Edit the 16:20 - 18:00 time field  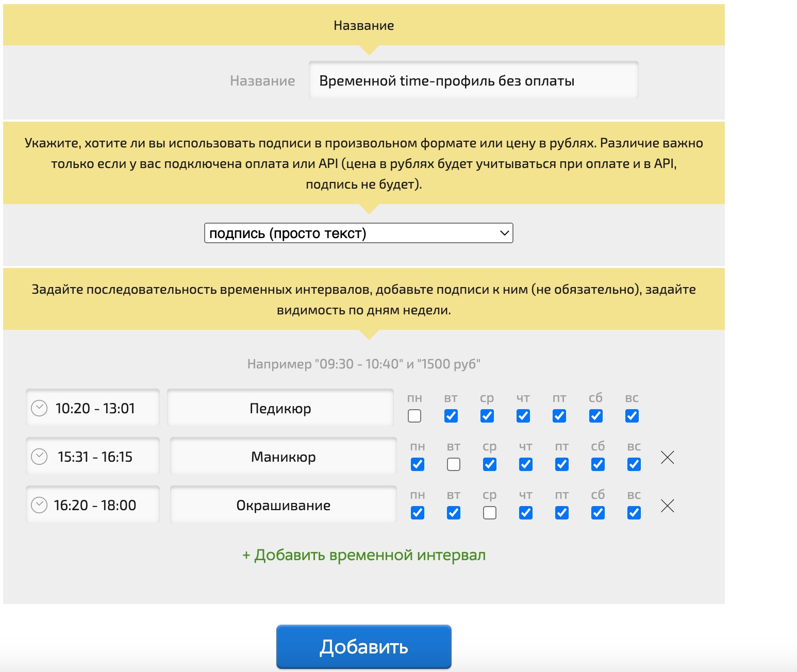click(93, 505)
